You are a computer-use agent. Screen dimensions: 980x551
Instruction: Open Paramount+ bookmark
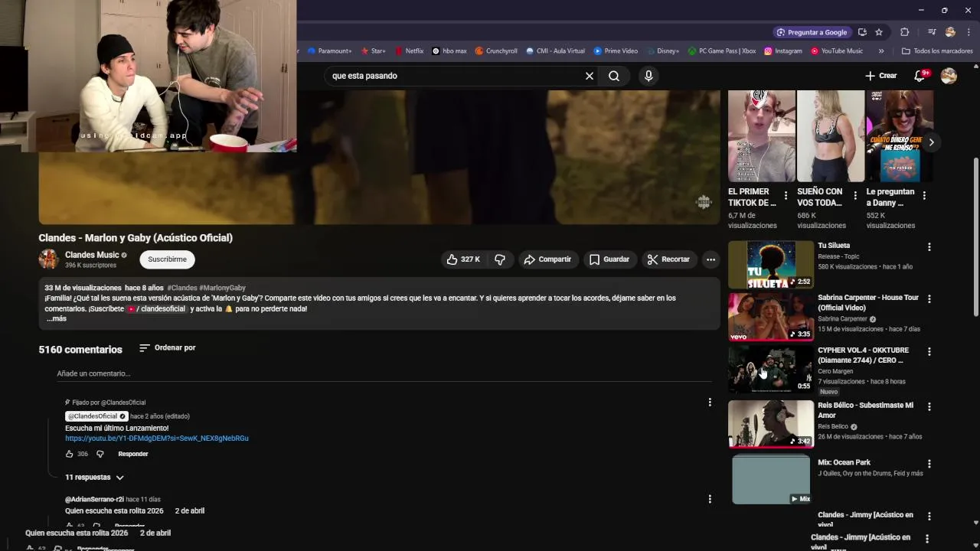click(329, 51)
